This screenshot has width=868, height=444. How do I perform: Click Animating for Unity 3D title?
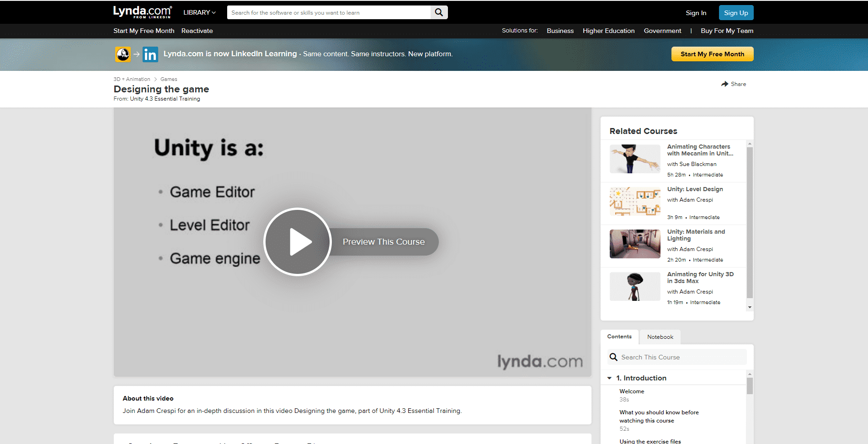[700, 278]
